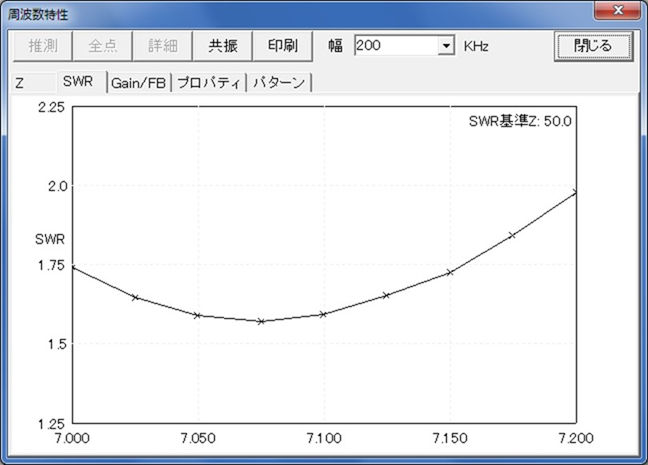The image size is (648, 465).
Task: Select the SWR tab
Action: click(x=82, y=81)
